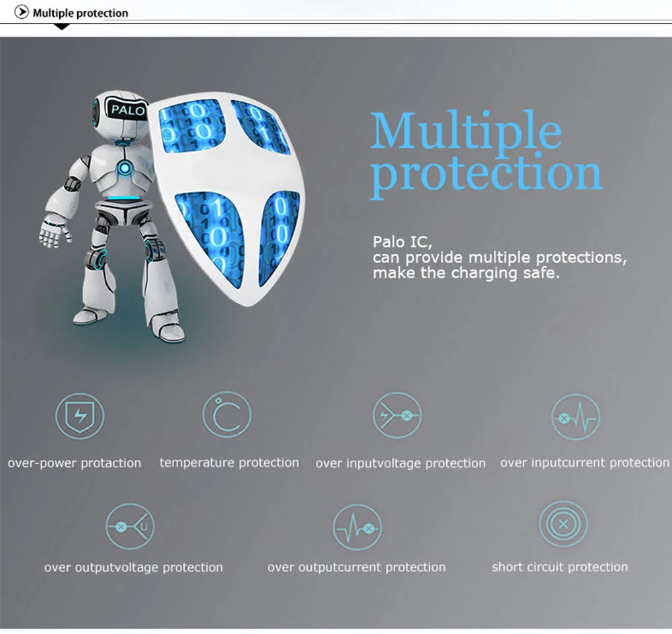Screen dimensions: 672x634
Task: Click the 'temperature protection' label
Action: (x=229, y=463)
